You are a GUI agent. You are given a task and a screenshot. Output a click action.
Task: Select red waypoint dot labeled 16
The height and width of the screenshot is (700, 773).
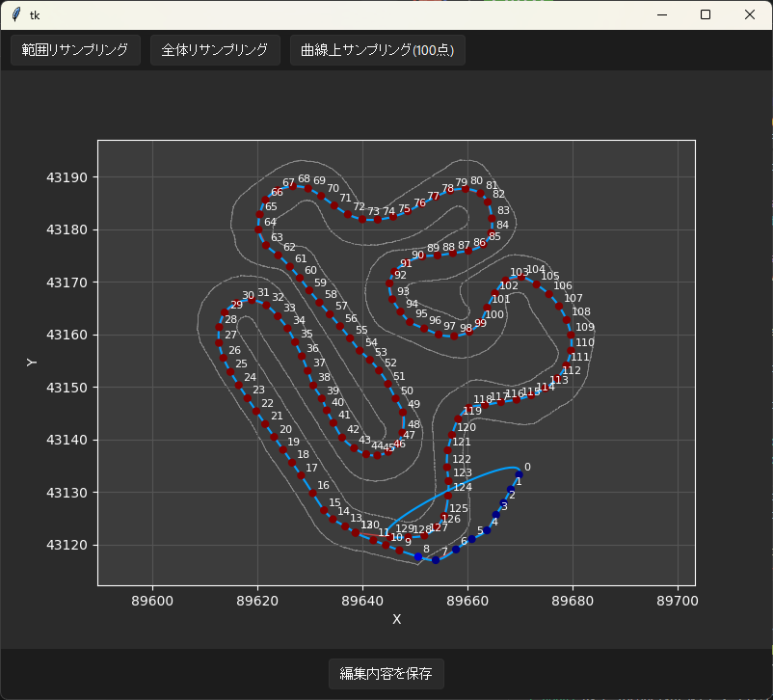(x=312, y=493)
